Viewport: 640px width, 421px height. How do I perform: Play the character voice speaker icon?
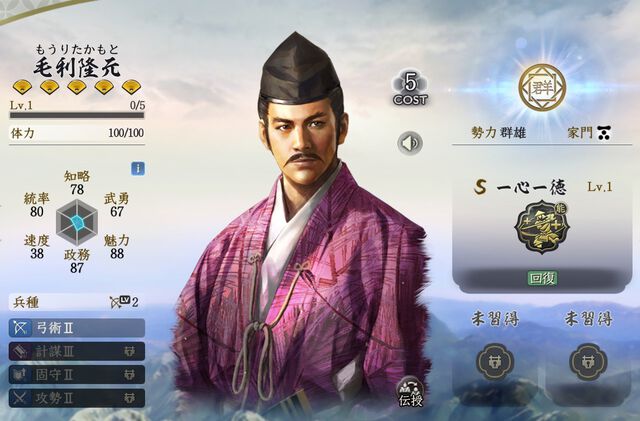410,143
